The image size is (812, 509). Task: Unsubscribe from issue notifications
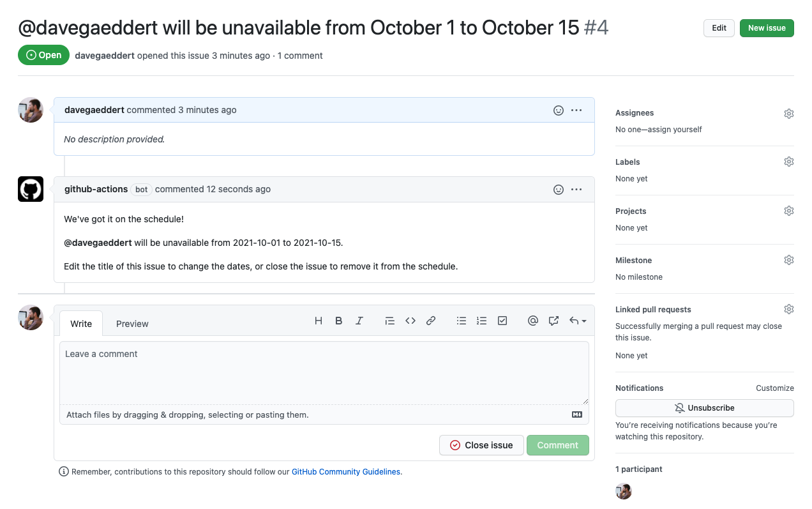tap(704, 407)
